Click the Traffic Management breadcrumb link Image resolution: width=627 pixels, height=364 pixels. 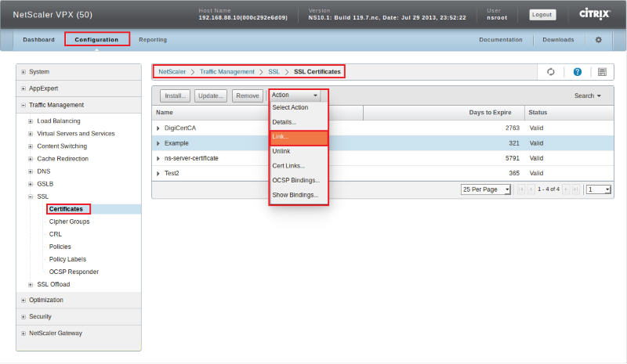(x=227, y=72)
